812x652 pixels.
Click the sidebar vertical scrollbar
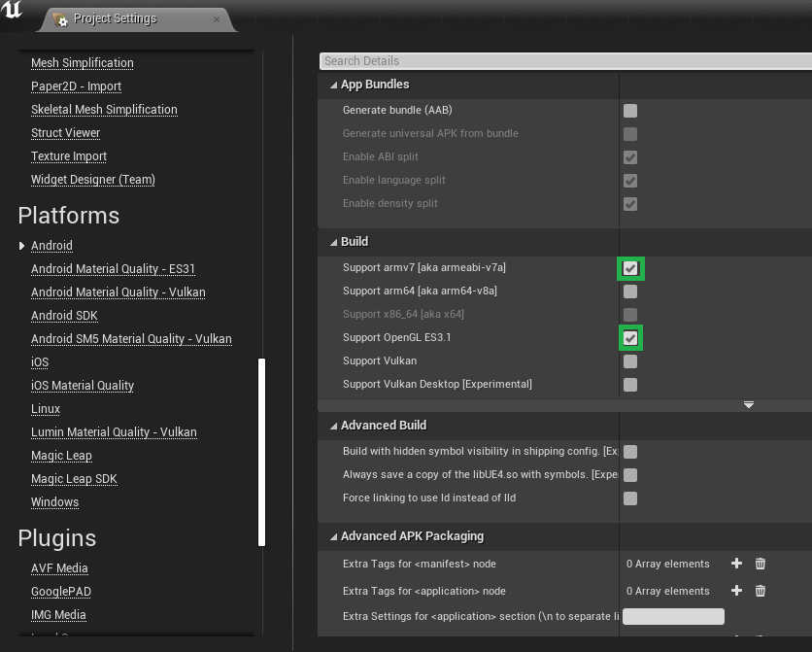(261, 452)
